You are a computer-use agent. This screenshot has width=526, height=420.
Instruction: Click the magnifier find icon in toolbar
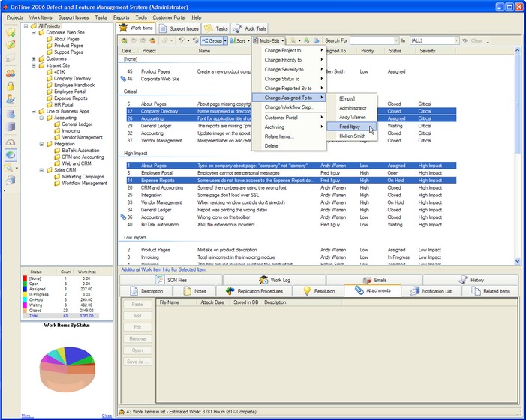293,41
